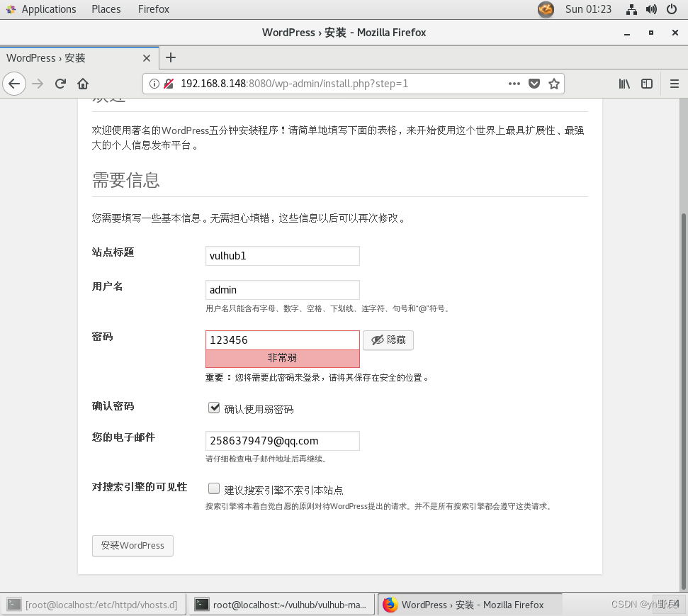Switch to root@localhost:/etc/httpd/vhosts.d terminal

coord(93,605)
